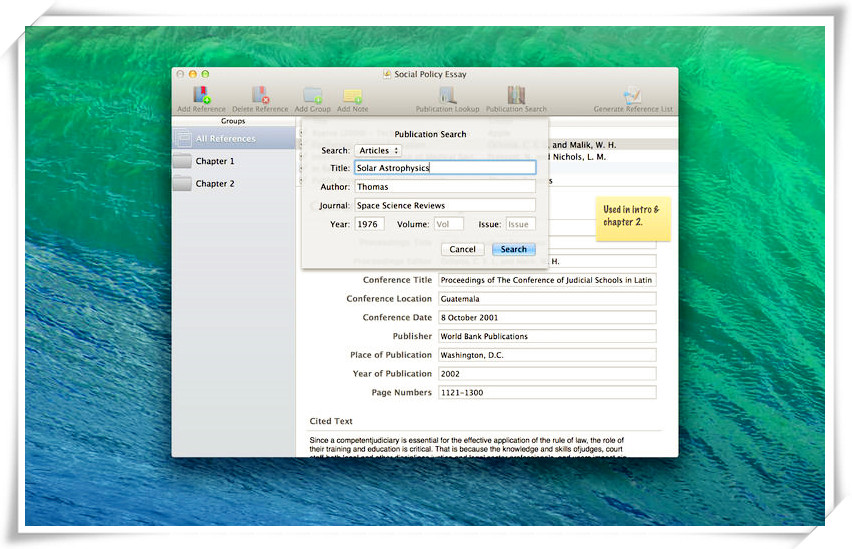Click into the empty Volume field

click(448, 224)
